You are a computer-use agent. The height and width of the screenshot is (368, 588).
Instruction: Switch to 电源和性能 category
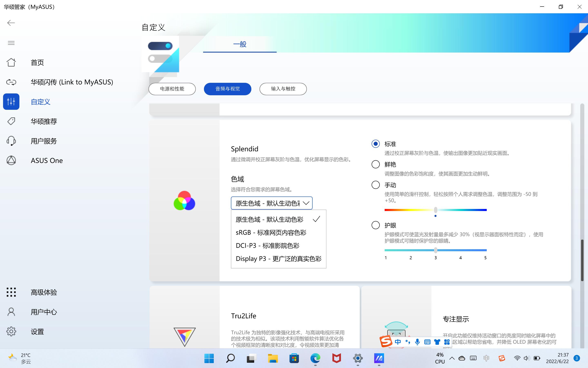[x=172, y=89]
